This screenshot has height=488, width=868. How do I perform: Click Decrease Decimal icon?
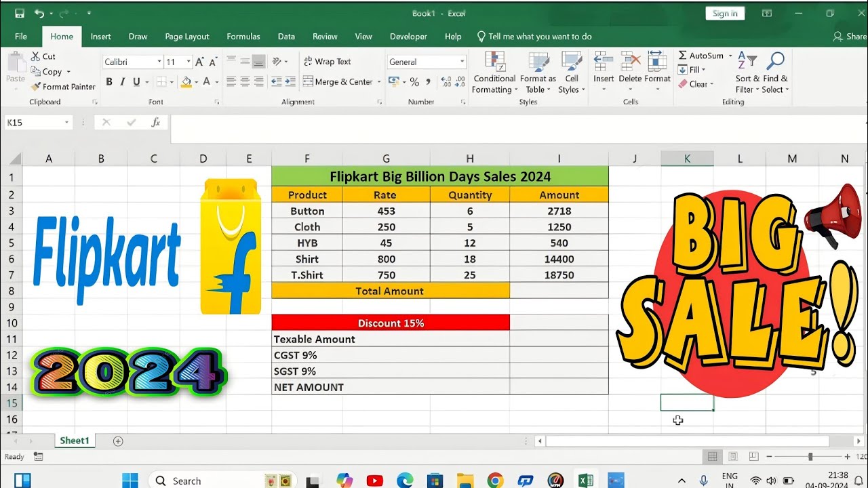[x=461, y=82]
